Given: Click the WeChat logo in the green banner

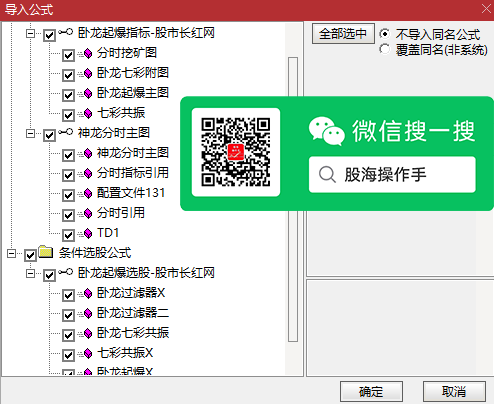Looking at the screenshot, I should point(326,131).
